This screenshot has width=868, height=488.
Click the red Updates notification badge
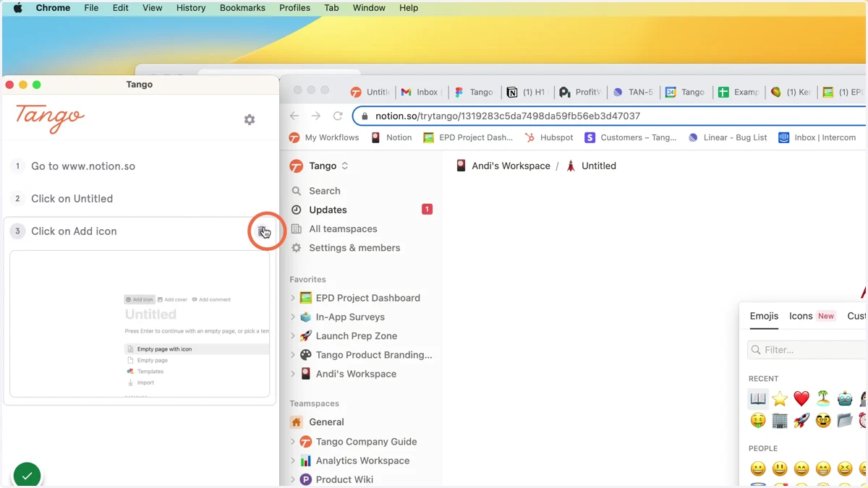427,210
